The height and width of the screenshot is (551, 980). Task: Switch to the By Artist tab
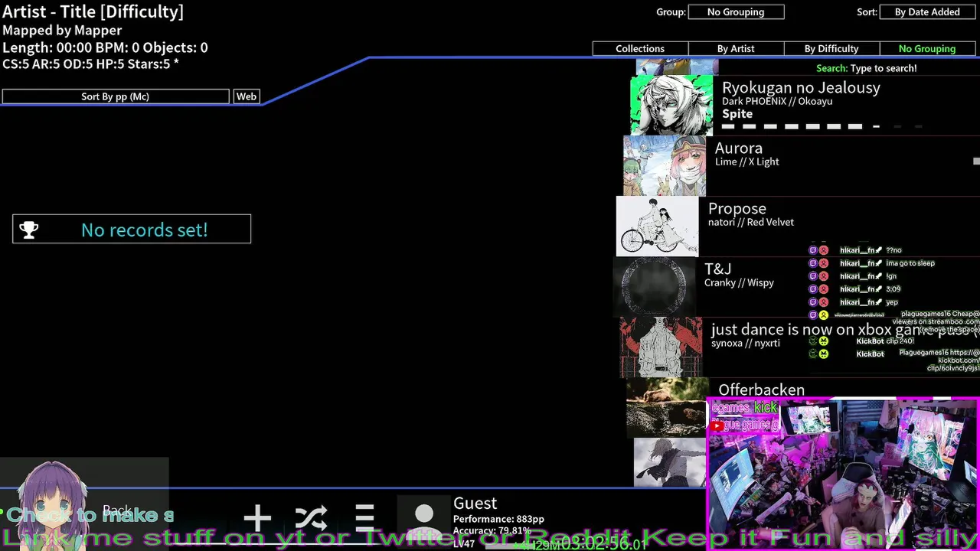tap(736, 48)
